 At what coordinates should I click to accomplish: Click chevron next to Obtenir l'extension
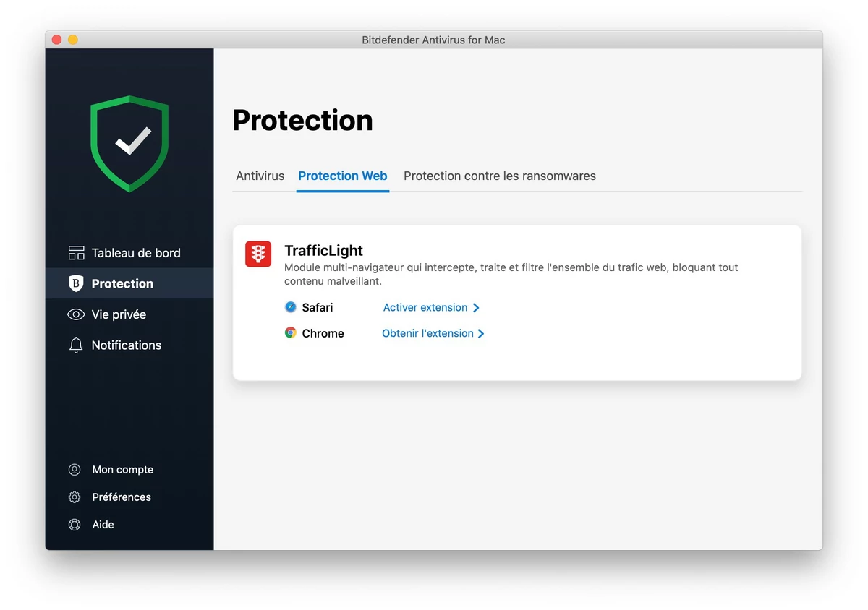(x=481, y=333)
